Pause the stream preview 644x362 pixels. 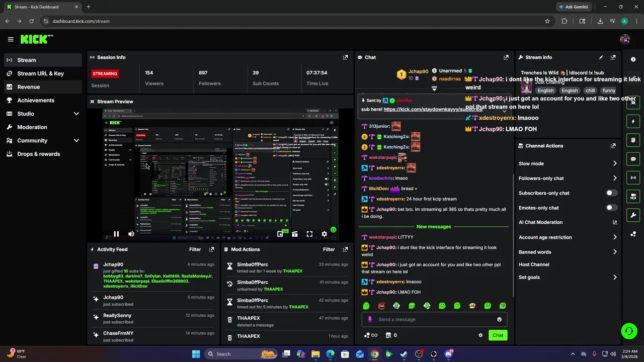[x=116, y=234]
